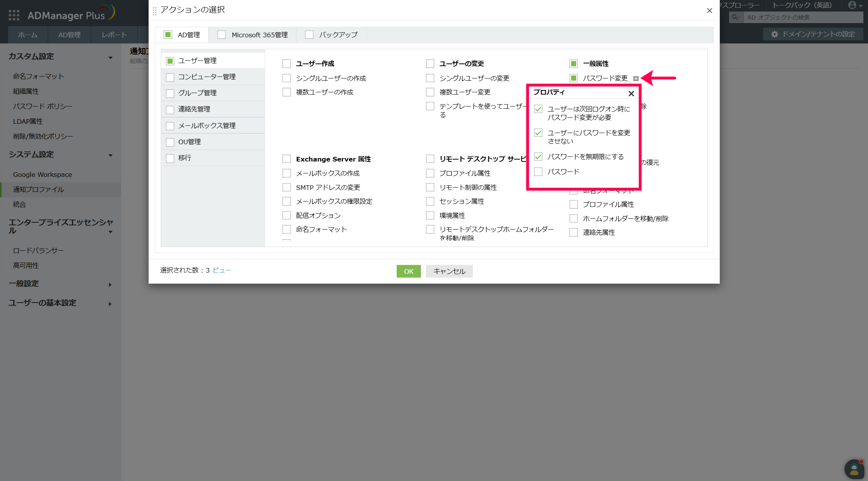This screenshot has width=868, height=481.
Task: Select コンピューター管理 category
Action: coord(207,77)
